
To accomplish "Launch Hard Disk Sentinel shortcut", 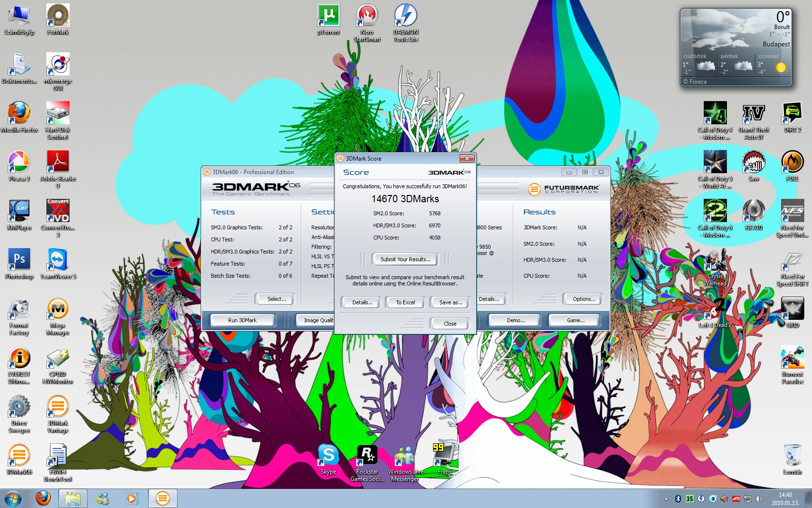I will click(58, 120).
